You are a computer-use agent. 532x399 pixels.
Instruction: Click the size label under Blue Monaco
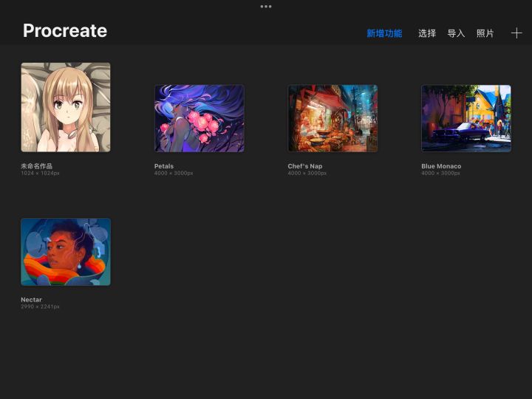click(x=440, y=173)
